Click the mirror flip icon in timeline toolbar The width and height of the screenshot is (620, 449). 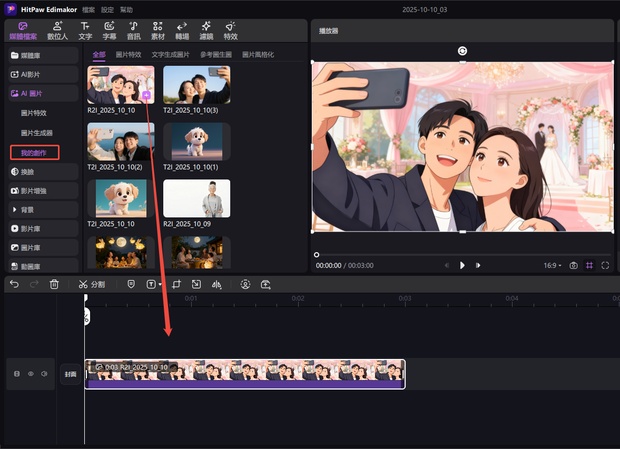point(216,284)
